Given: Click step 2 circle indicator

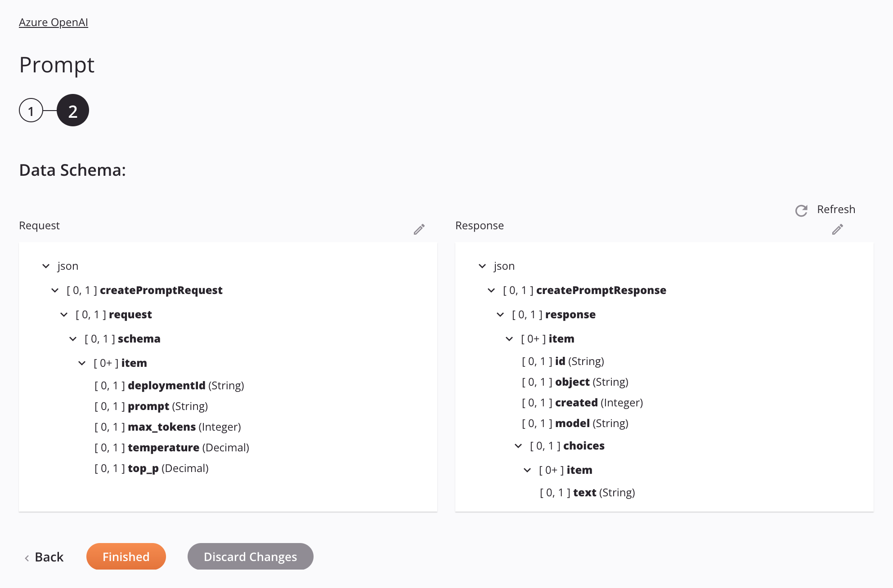Looking at the screenshot, I should pos(72,110).
